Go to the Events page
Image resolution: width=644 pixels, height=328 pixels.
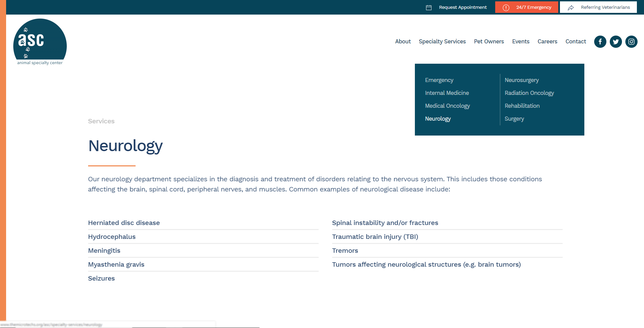(x=521, y=41)
